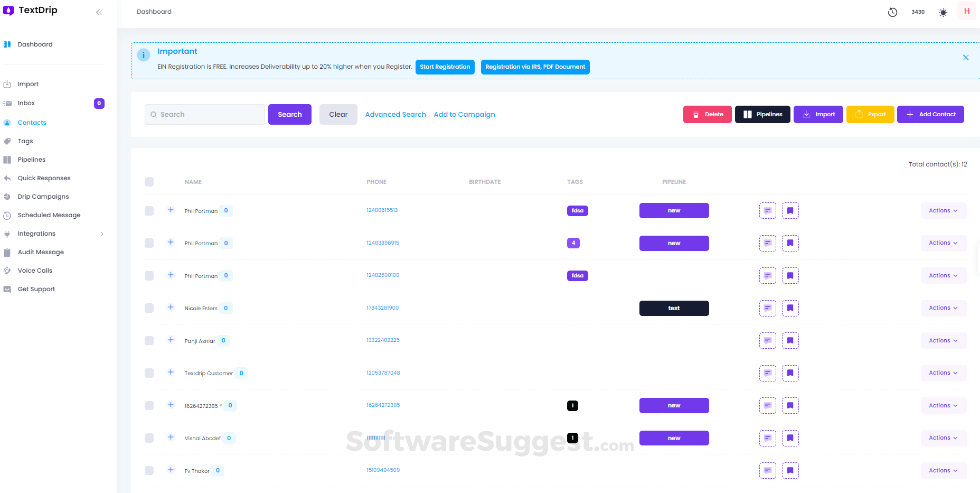Toggle dark mode with the sun icon
Screen dimensions: 980x493
click(943, 12)
